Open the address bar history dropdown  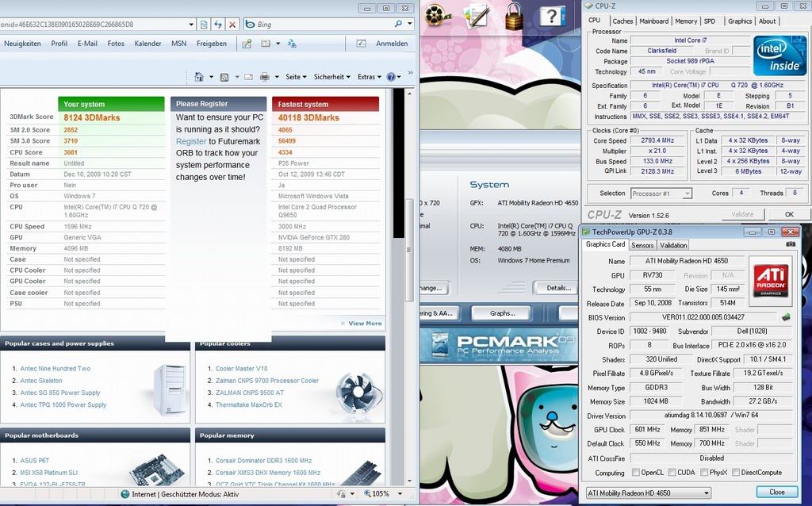(191, 25)
